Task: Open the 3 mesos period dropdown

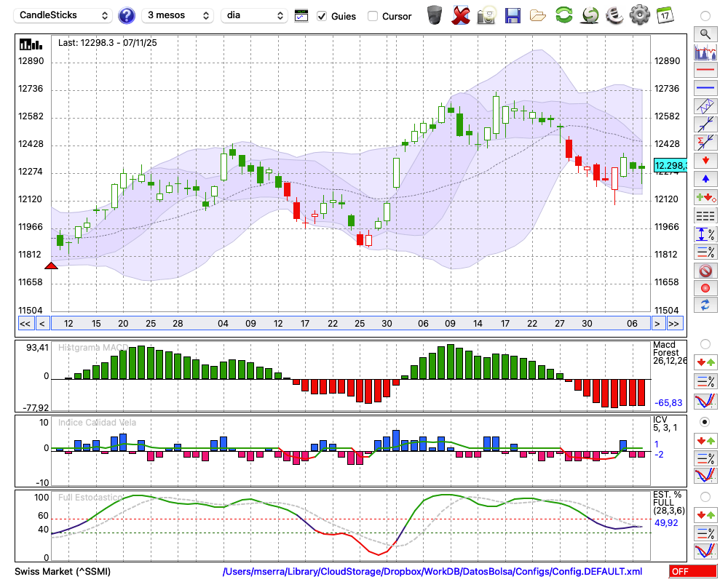Action: click(178, 15)
